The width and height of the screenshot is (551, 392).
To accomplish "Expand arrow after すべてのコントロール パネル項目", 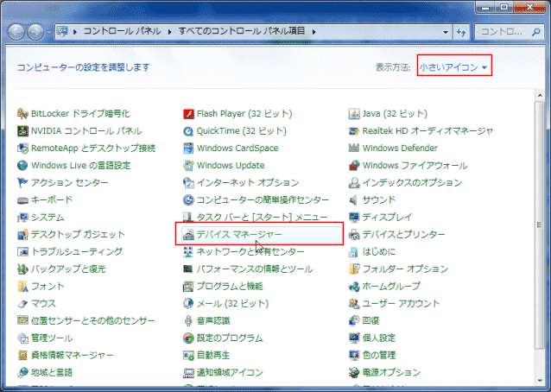I will point(313,32).
